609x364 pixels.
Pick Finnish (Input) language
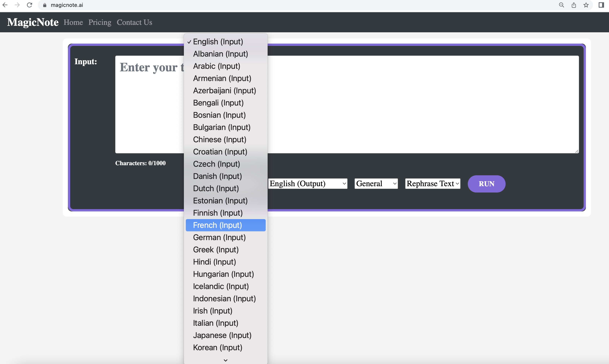[226, 213]
